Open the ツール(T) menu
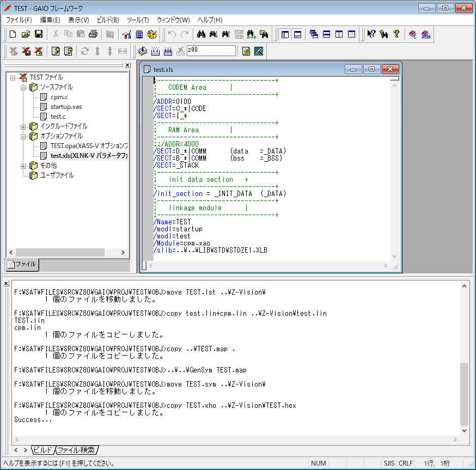Viewport: 476px width, 470px height. coord(138,20)
